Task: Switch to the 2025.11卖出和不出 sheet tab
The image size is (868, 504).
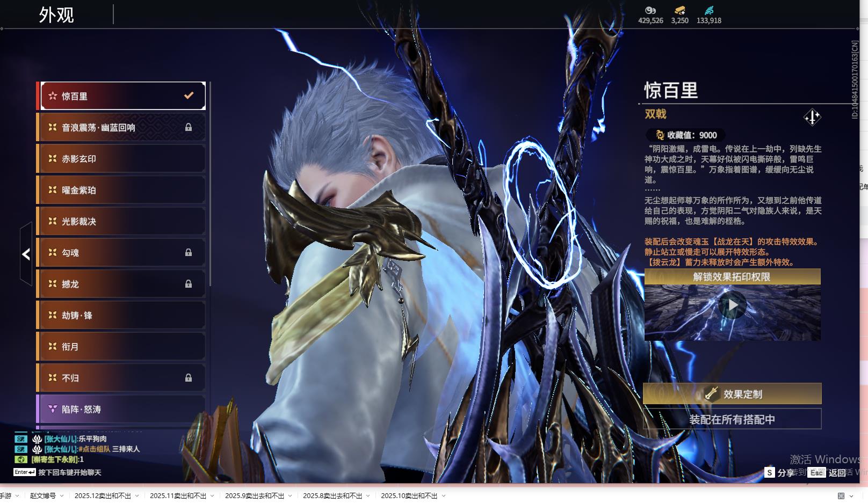Action: [x=178, y=496]
